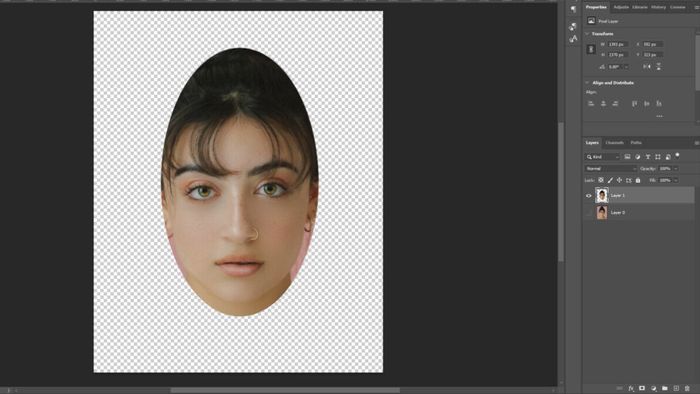700x394 pixels.
Task: Click the Opacity percentage field
Action: [x=665, y=169]
